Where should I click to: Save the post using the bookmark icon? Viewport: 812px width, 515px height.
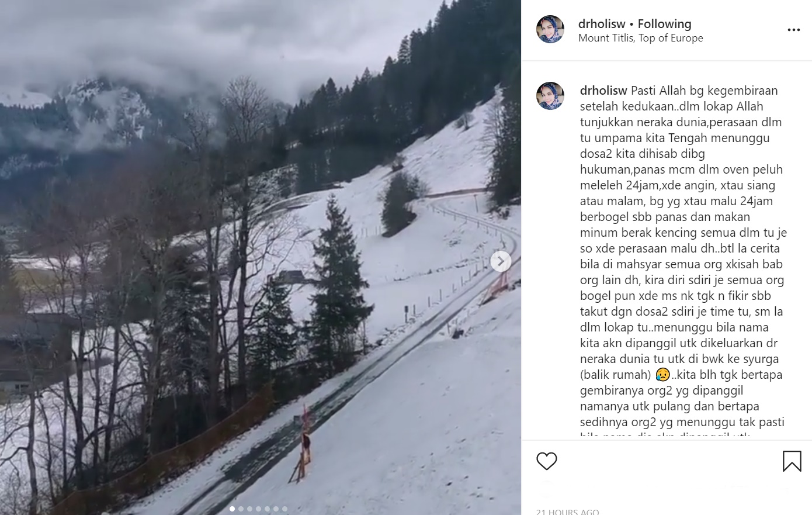792,461
